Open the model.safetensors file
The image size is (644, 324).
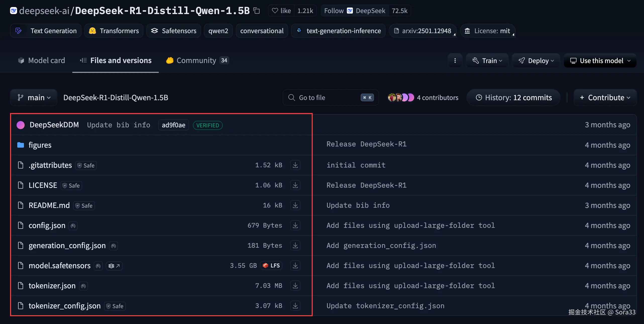click(60, 266)
